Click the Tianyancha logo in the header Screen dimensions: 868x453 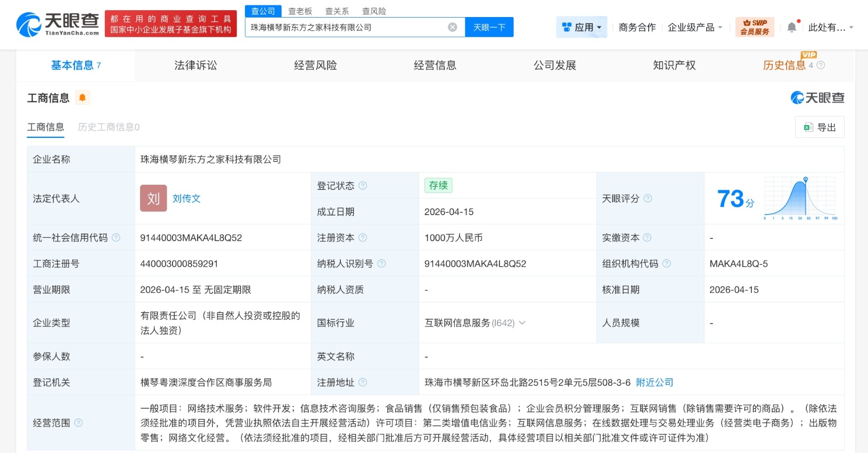click(x=58, y=24)
